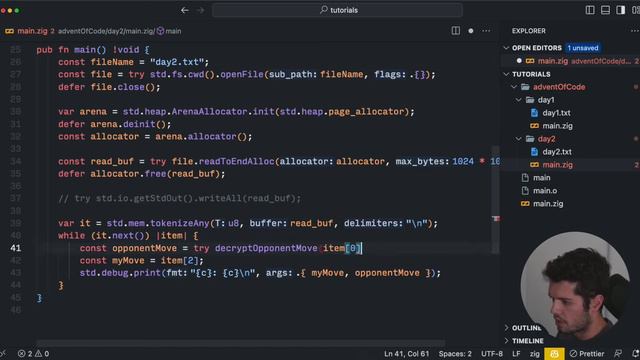The width and height of the screenshot is (640, 360).
Task: Open the tutorials command center search
Action: click(x=337, y=10)
